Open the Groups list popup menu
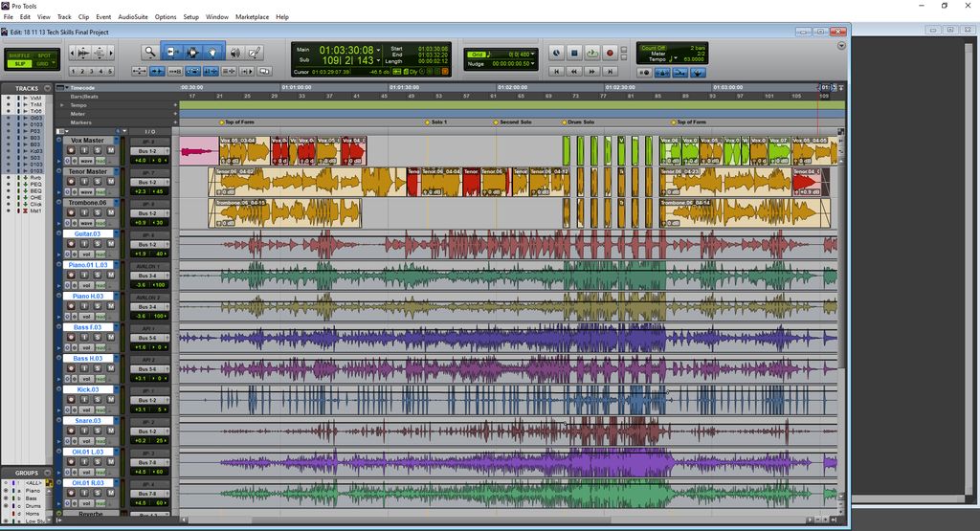The height and width of the screenshot is (531, 980). point(48,474)
